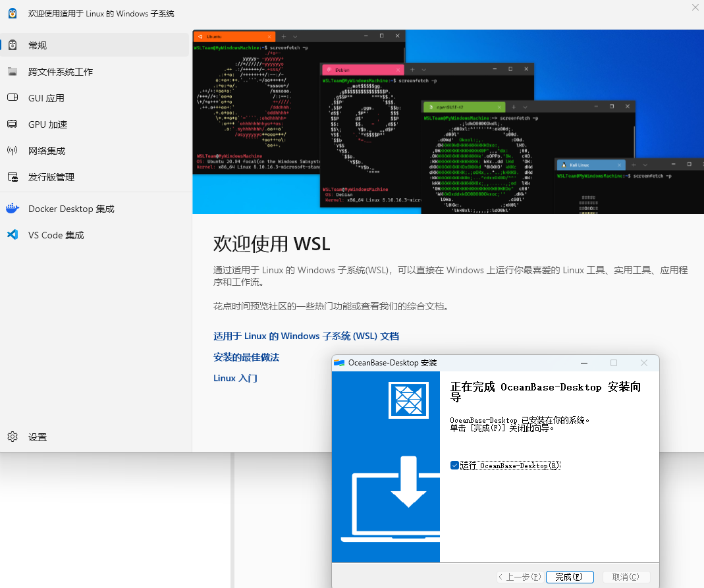Click the chip icon beside GPU 加速
The width and height of the screenshot is (704, 588).
(13, 124)
